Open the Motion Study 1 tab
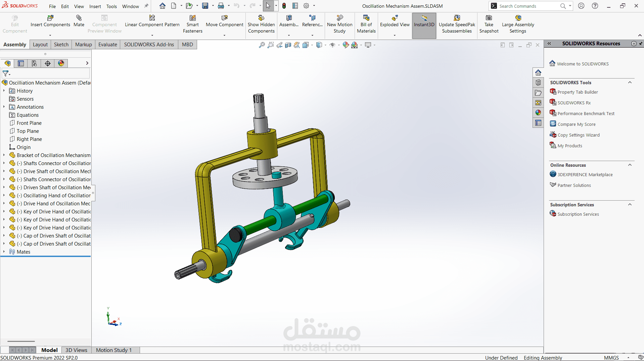Screen dimensions: 644x361 114,350
